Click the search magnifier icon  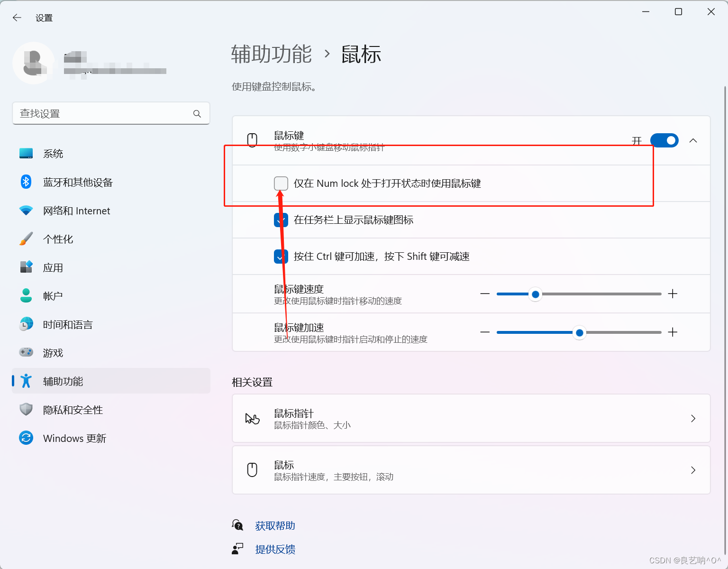tap(197, 114)
